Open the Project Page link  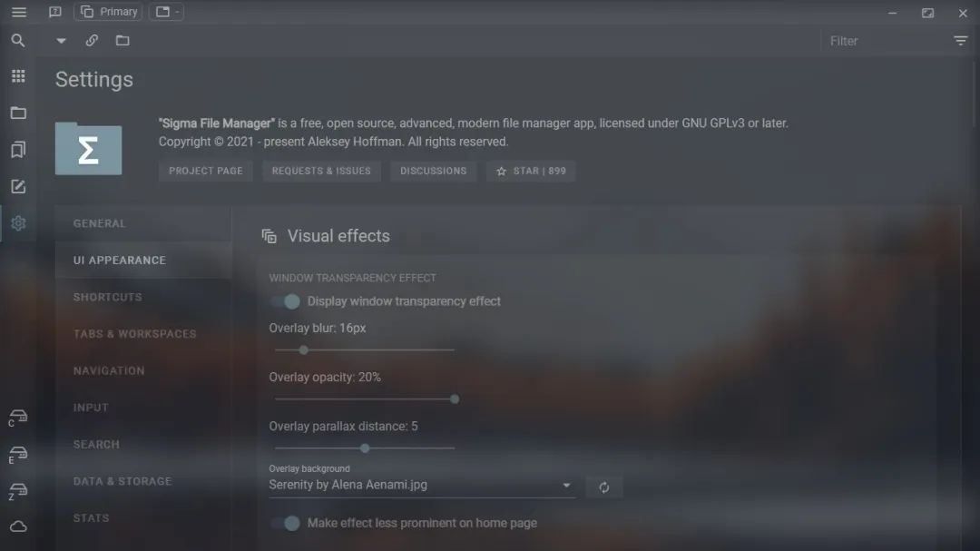tap(206, 171)
